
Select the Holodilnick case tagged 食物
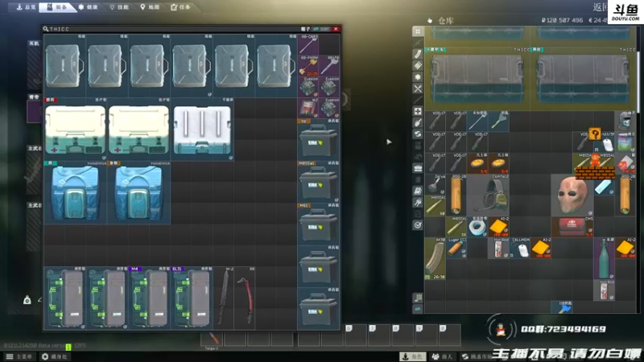tap(138, 192)
